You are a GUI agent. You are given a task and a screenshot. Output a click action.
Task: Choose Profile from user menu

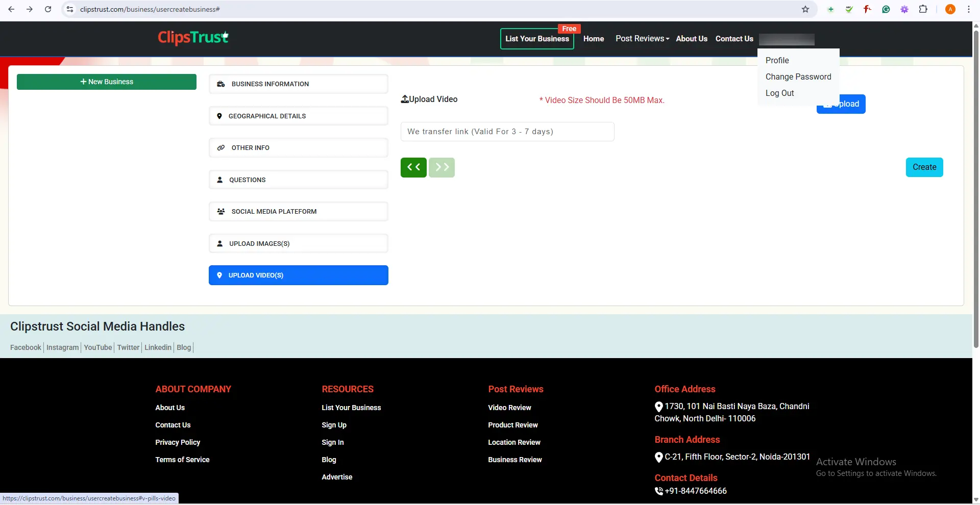[x=777, y=60]
